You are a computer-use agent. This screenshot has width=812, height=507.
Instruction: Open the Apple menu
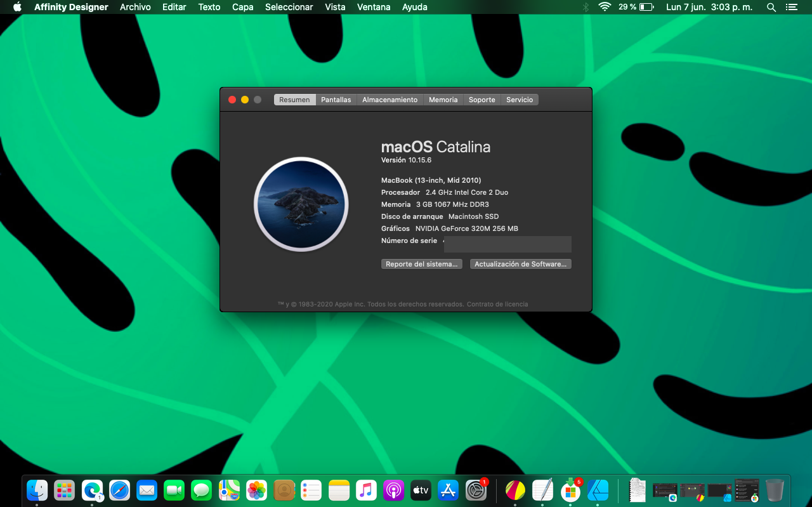(17, 7)
